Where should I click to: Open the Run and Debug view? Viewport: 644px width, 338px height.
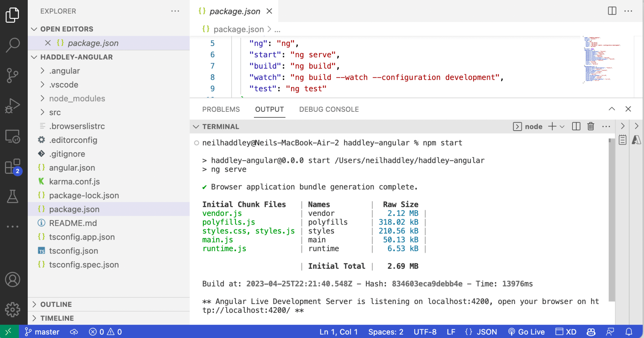[13, 106]
